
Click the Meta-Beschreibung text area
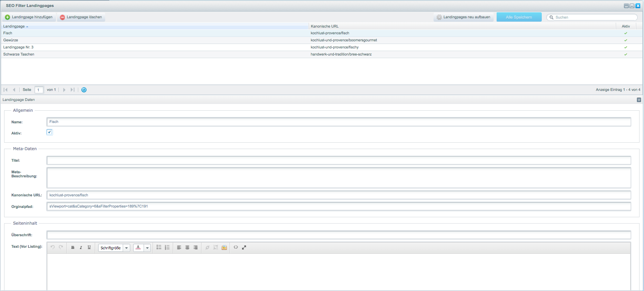339,178
